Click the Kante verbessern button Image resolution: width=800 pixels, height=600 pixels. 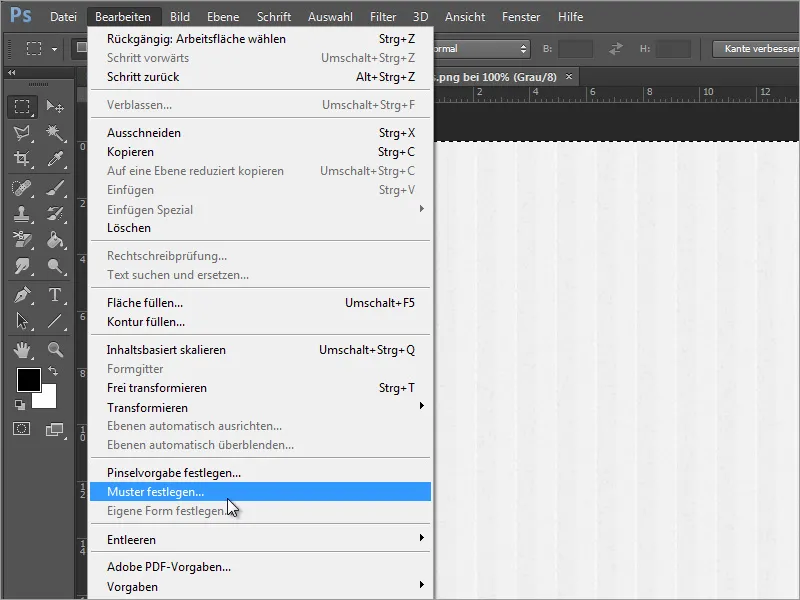tap(757, 49)
